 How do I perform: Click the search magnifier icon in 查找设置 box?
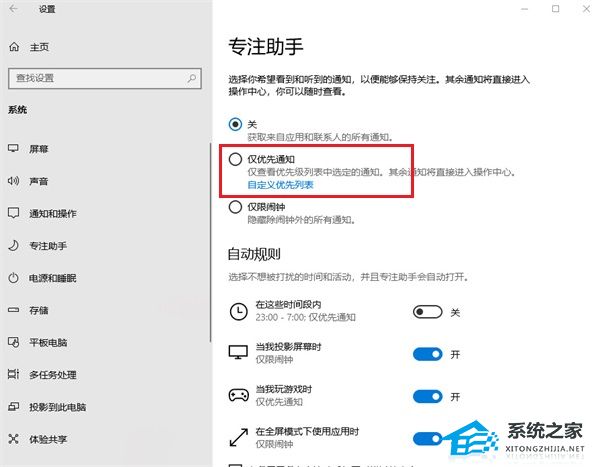click(192, 78)
